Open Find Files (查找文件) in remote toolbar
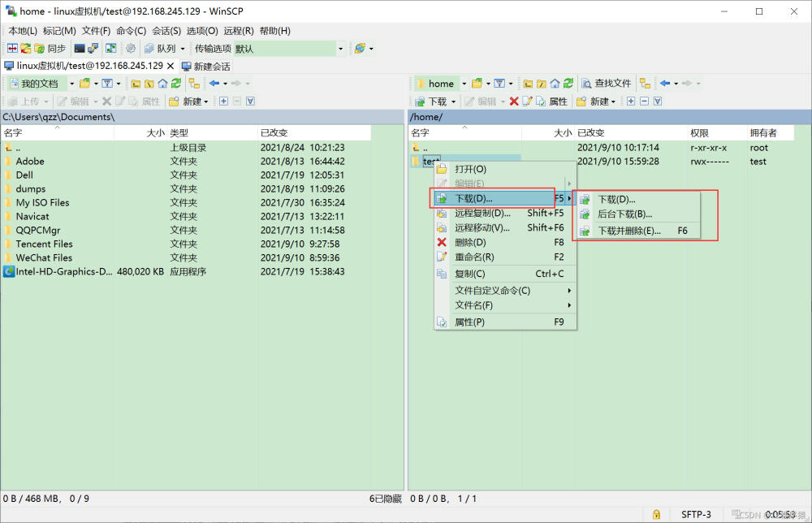 [x=607, y=84]
